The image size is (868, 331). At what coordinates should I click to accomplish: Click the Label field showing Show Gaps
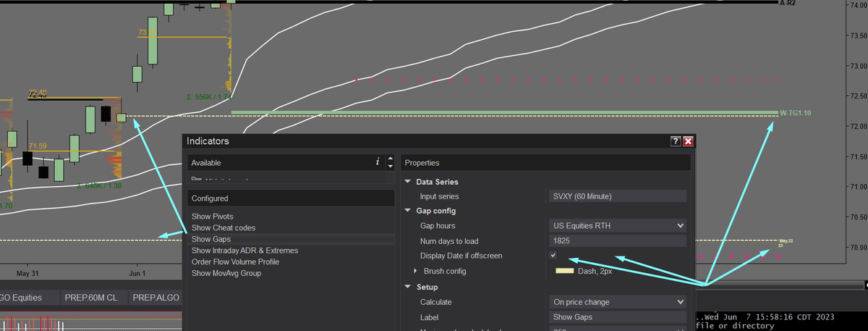click(x=617, y=316)
